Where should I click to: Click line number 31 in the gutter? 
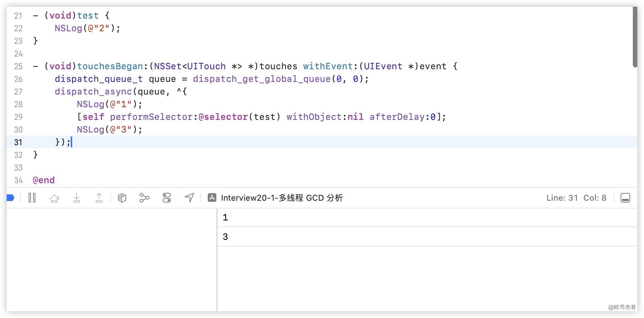(x=18, y=142)
